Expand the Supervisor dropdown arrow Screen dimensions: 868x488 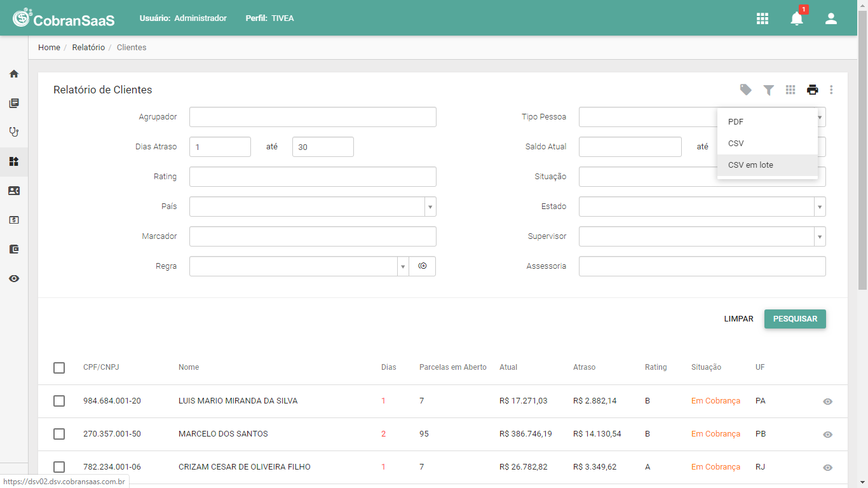pyautogui.click(x=820, y=236)
